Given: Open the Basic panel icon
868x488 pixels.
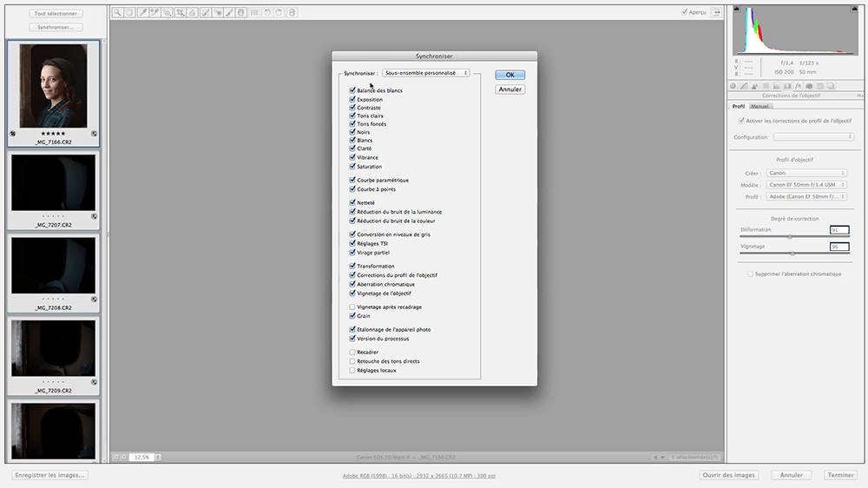Looking at the screenshot, I should (733, 86).
